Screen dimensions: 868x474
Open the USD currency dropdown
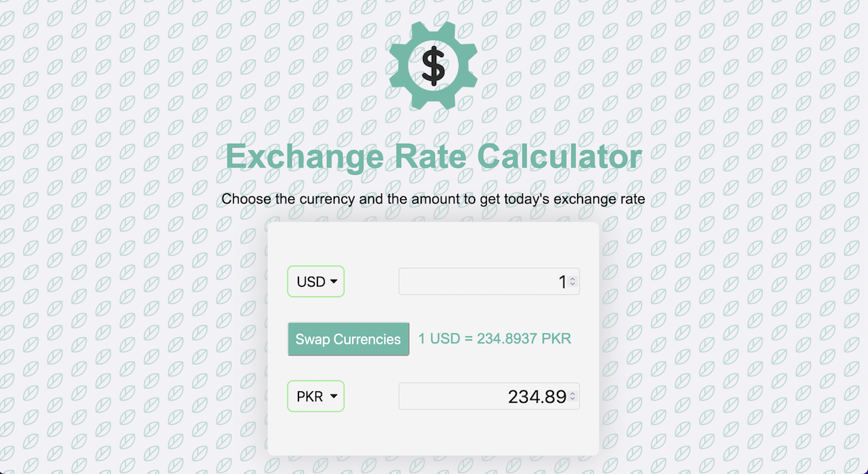(315, 281)
